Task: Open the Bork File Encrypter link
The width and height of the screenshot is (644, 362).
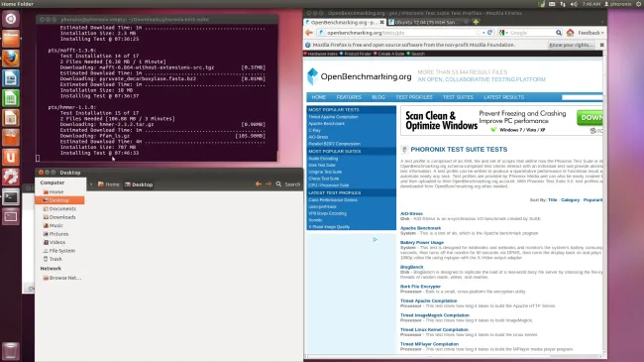Action: point(420,287)
